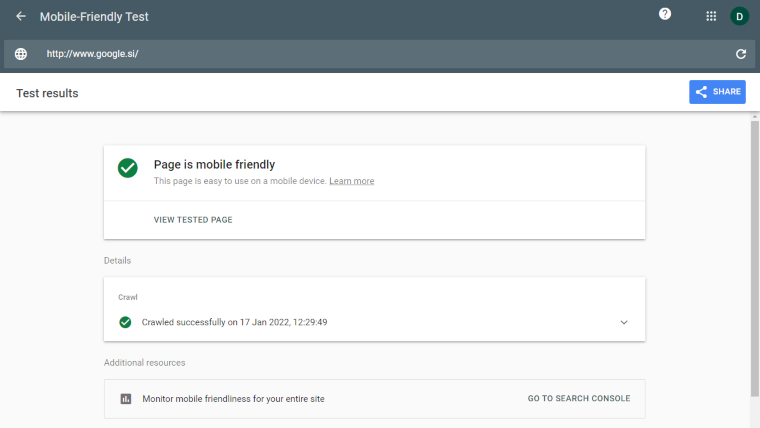This screenshot has width=760, height=428.
Task: Click GO TO SEARCH CONSOLE
Action: 579,398
